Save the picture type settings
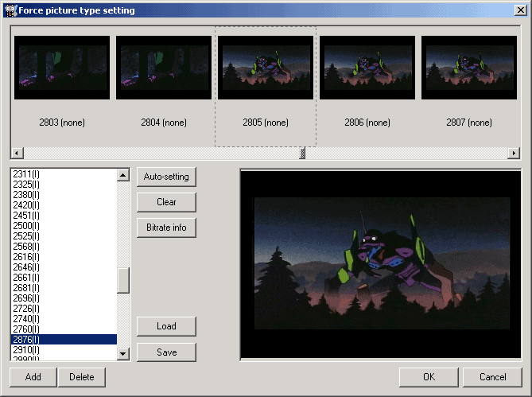The image size is (532, 397). click(x=166, y=352)
